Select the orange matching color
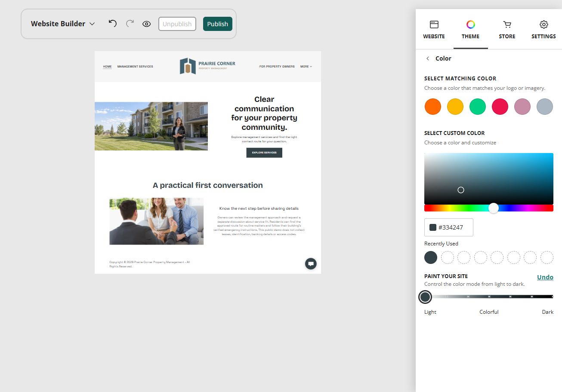Viewport: 562px width, 392px height. pyautogui.click(x=433, y=107)
